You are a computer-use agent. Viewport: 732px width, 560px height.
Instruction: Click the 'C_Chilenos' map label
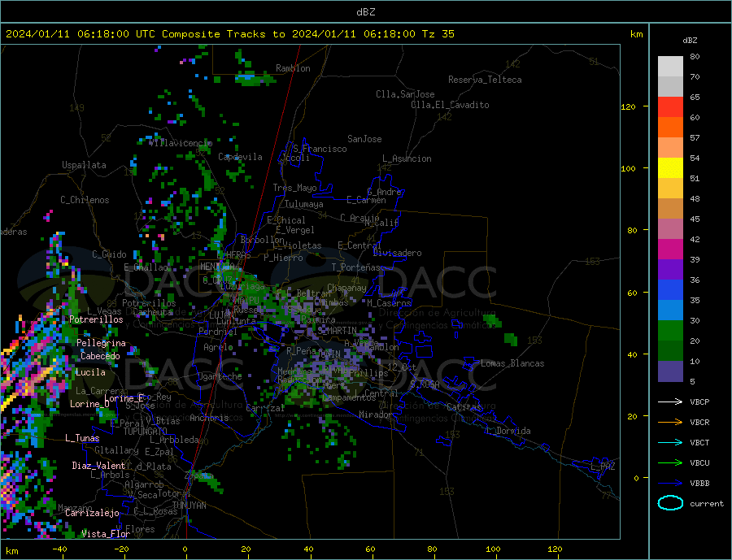coord(85,200)
